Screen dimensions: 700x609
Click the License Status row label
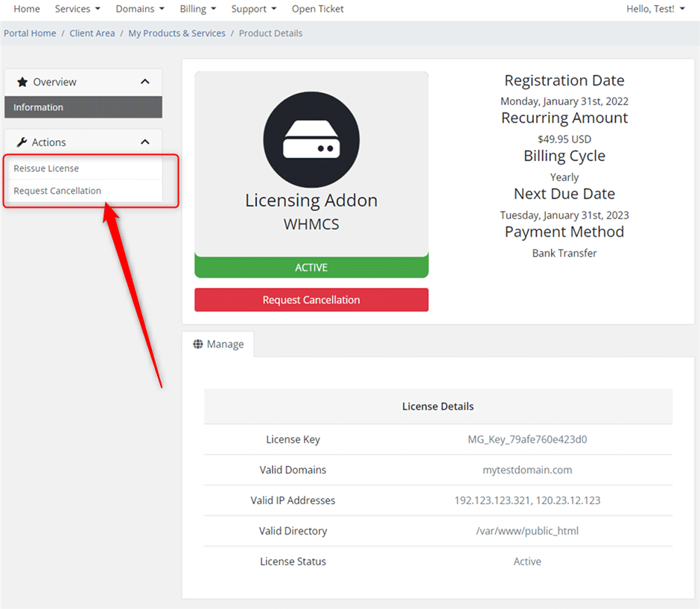coord(293,561)
